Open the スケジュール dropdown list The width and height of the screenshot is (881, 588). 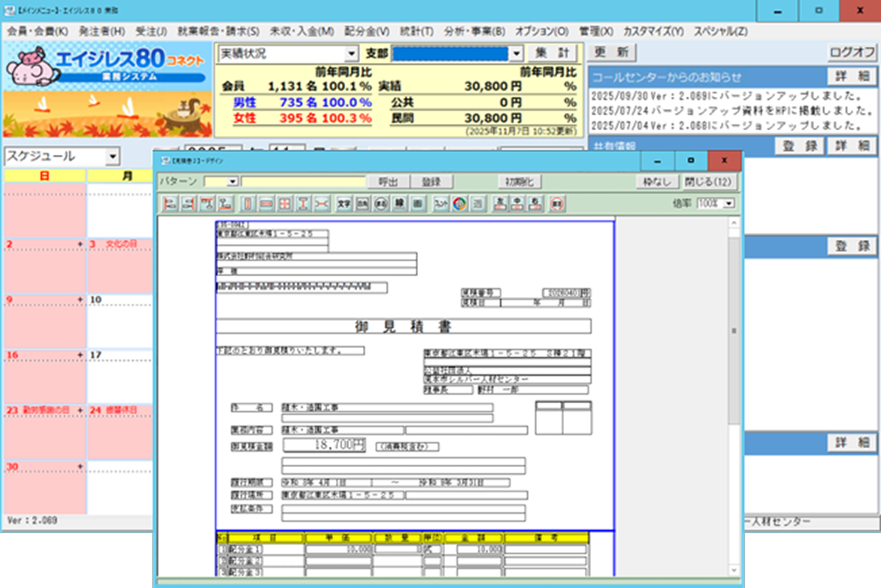(112, 156)
